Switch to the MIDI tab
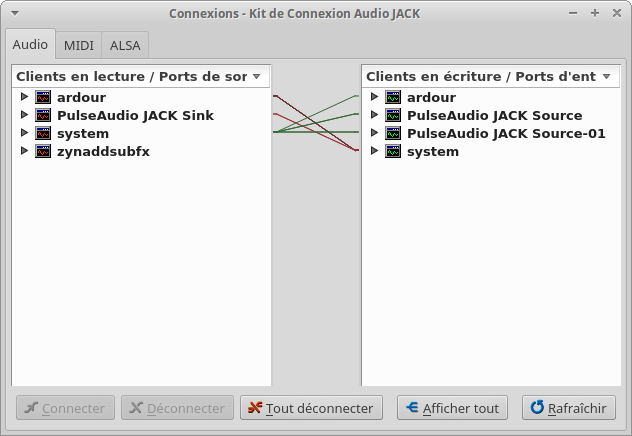The image size is (632, 436). point(79,46)
